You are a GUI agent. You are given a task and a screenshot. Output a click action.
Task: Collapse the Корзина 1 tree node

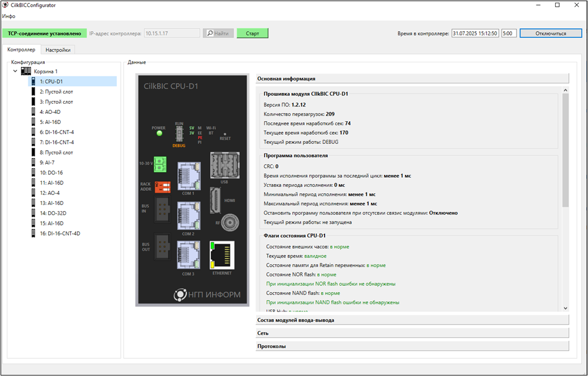tap(15, 71)
